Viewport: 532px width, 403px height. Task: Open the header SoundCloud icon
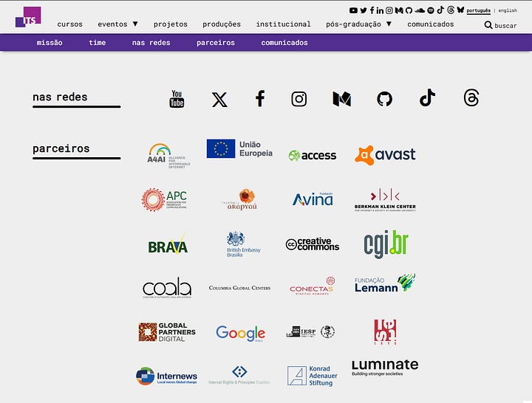tap(420, 10)
